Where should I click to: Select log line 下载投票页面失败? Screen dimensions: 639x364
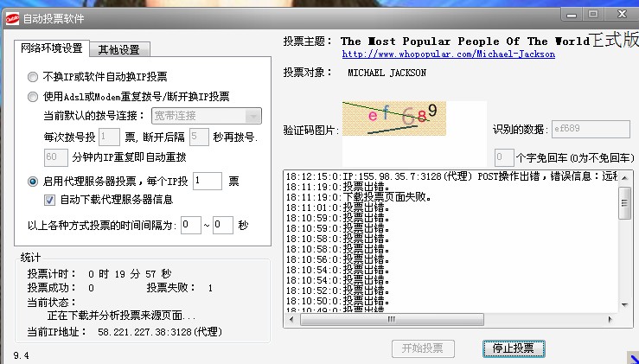pos(359,198)
